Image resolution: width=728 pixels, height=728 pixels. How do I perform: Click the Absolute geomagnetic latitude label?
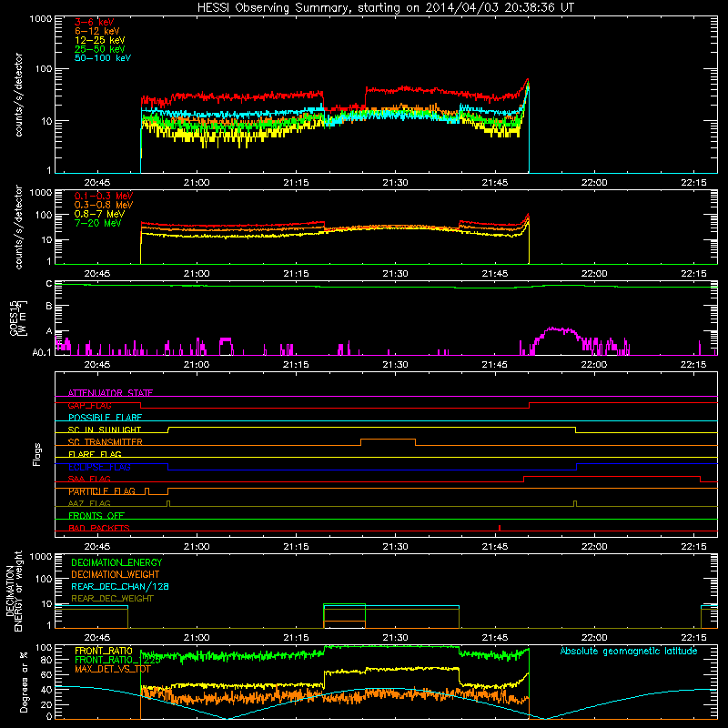(x=629, y=651)
